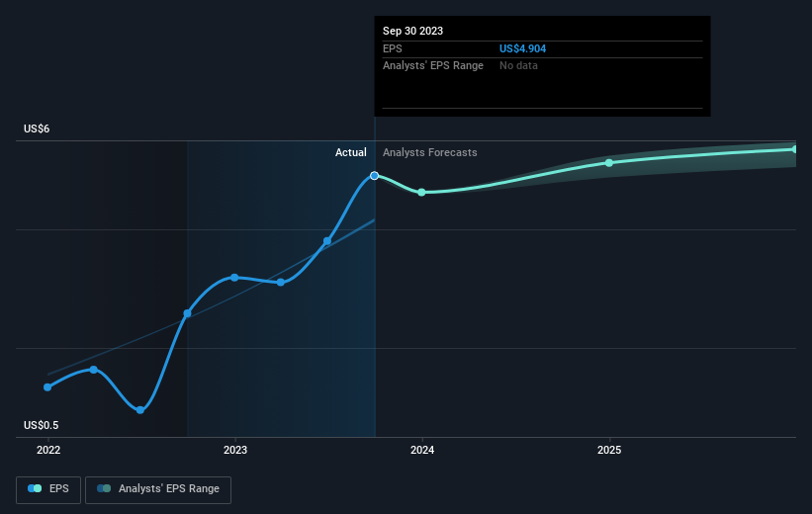Select the first EPS point at 2022
The image size is (812, 514).
pos(47,387)
